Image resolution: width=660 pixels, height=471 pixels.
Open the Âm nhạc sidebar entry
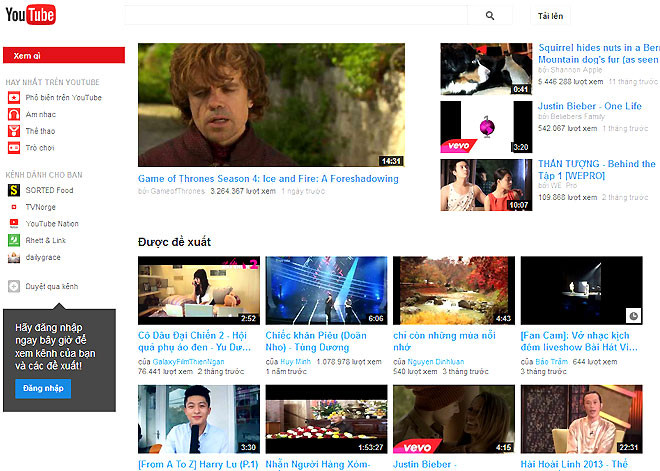coord(40,114)
